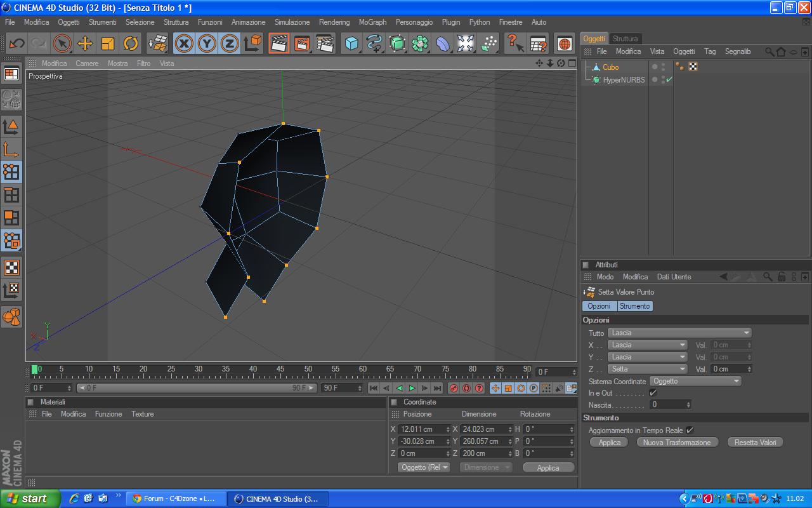Switch to the Struttura tab
Screen dimensions: 812x508
click(625, 39)
